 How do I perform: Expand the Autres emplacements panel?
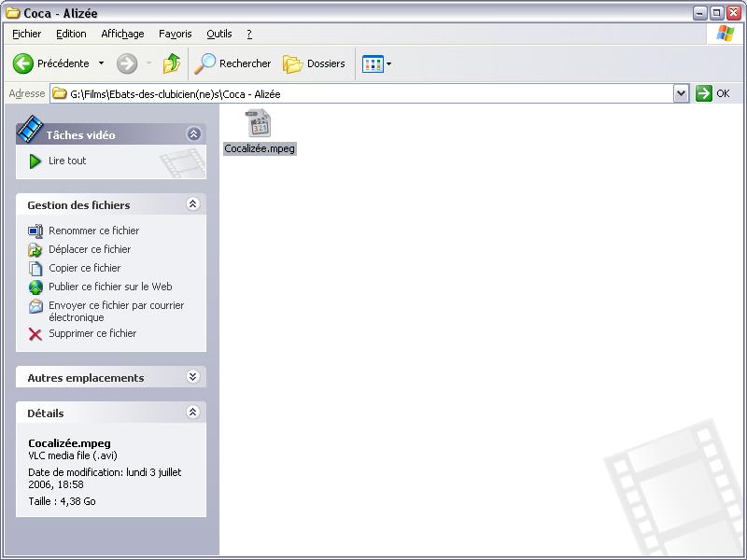pos(193,377)
